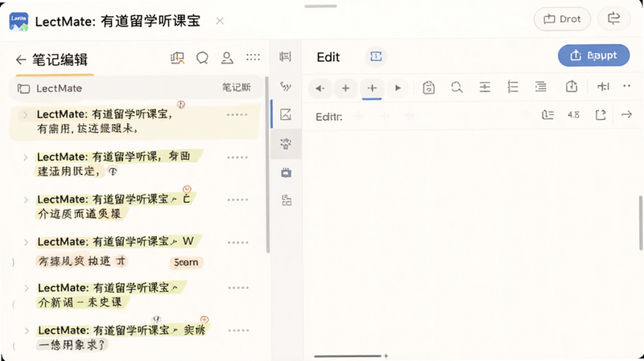This screenshot has width=644, height=361.
Task: Click the notes list vertical scrollbar
Action: tap(268, 165)
